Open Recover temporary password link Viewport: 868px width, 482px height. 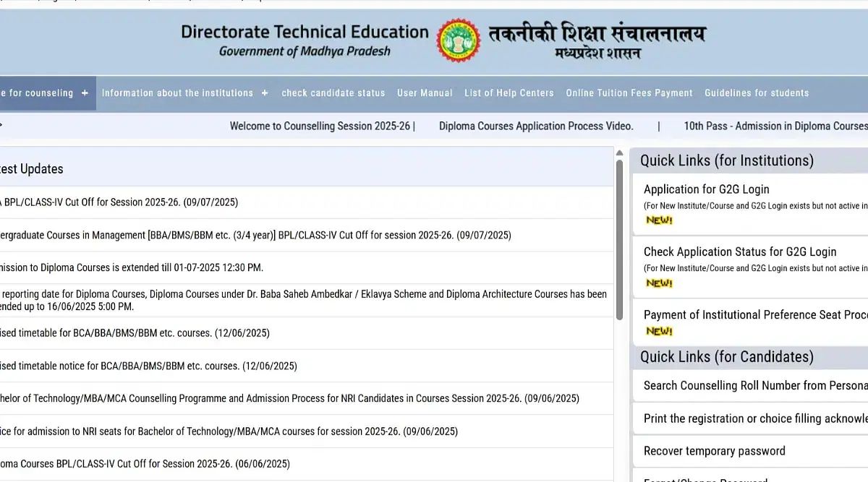coord(715,451)
